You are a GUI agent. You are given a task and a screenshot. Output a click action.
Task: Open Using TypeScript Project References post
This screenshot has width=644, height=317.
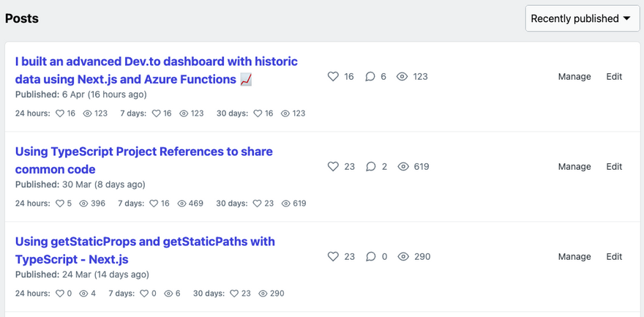point(143,160)
